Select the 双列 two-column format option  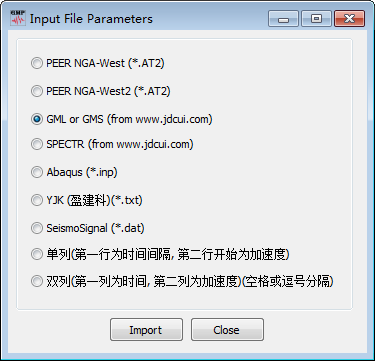click(37, 281)
